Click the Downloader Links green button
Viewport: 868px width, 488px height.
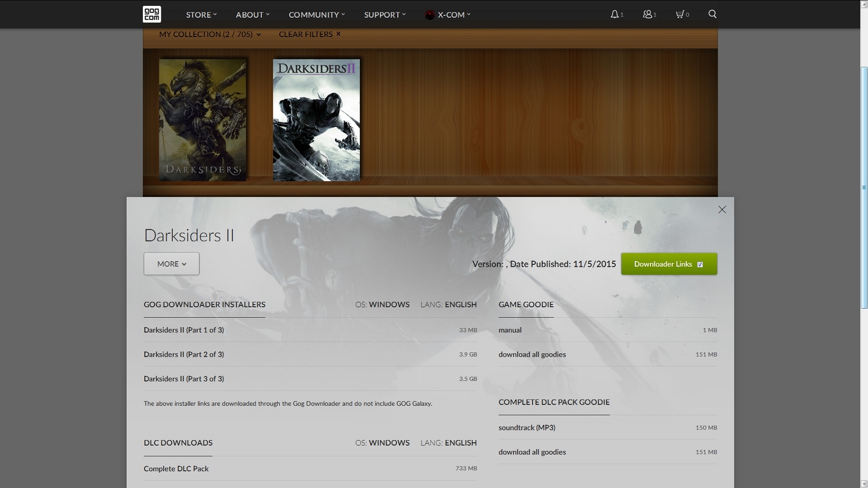click(x=669, y=264)
